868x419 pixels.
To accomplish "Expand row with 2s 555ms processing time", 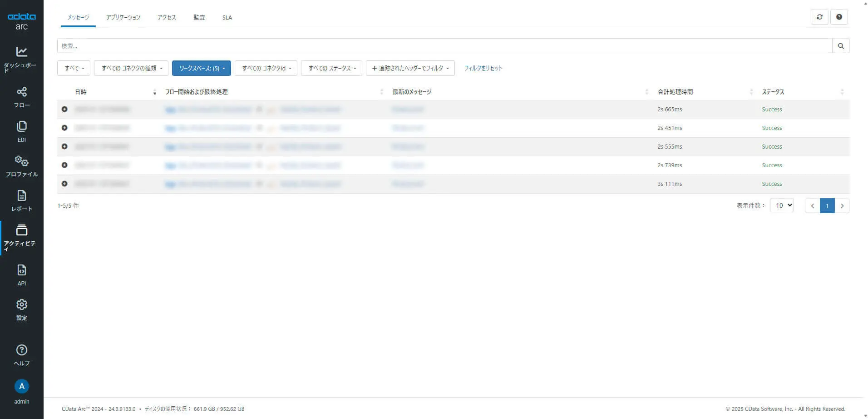I will [x=64, y=146].
